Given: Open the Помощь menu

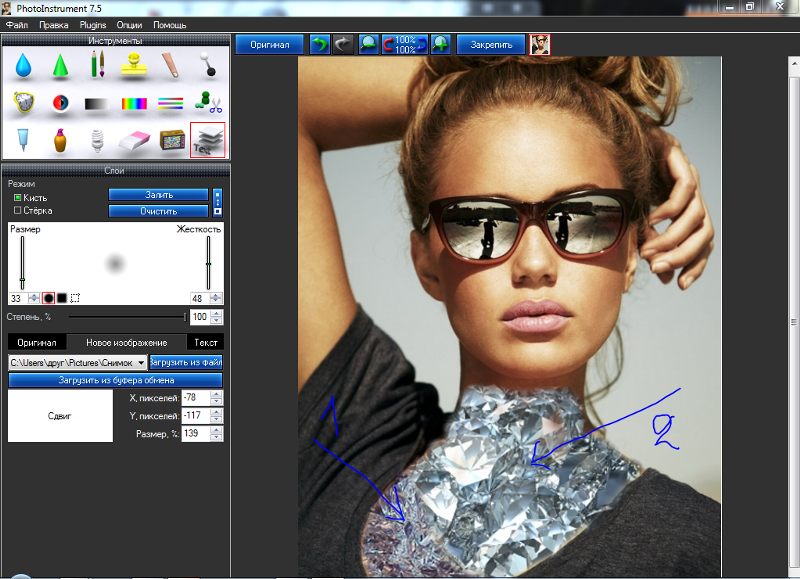Looking at the screenshot, I should (170, 25).
